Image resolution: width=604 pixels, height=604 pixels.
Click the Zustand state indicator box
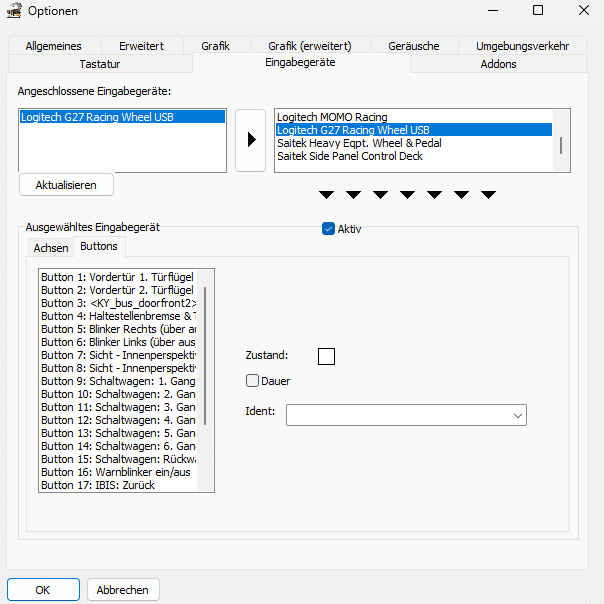[326, 356]
